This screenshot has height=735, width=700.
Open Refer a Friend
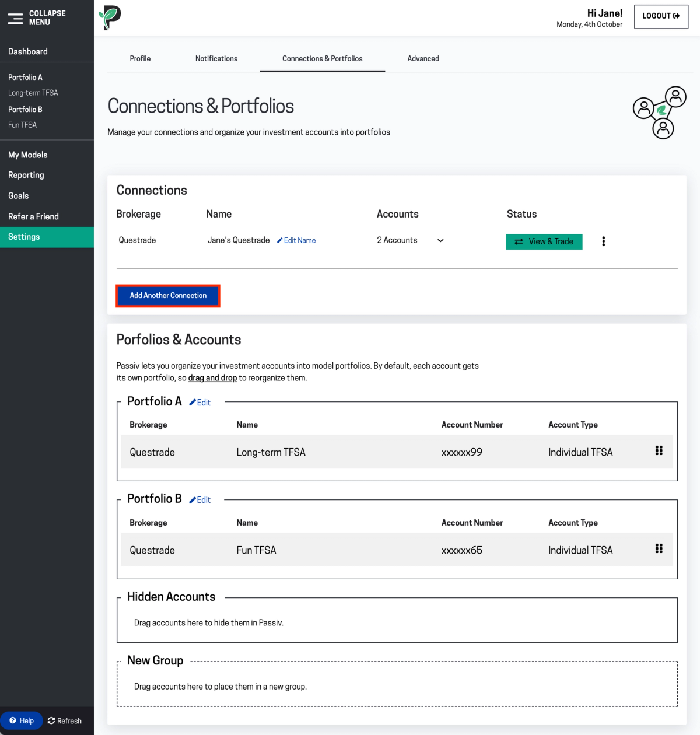click(x=33, y=216)
